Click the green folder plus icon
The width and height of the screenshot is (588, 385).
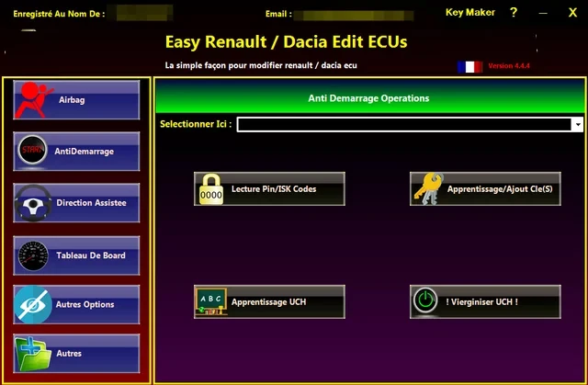pos(33,354)
